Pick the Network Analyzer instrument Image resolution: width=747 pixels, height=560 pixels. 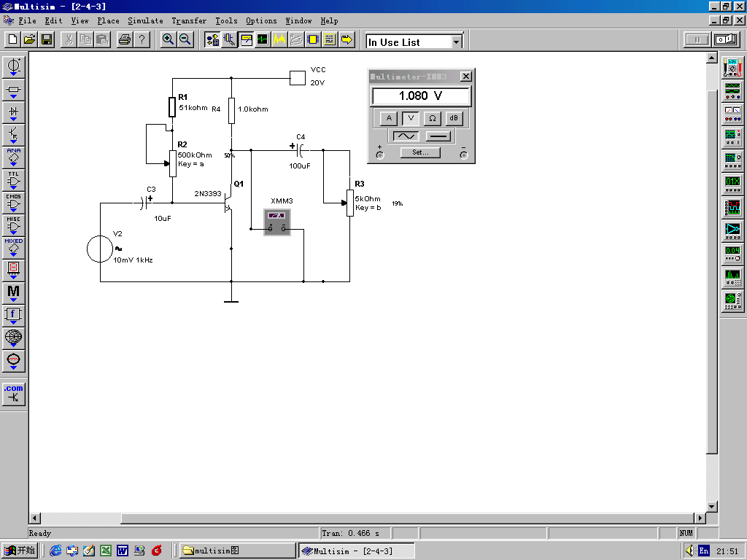(732, 300)
